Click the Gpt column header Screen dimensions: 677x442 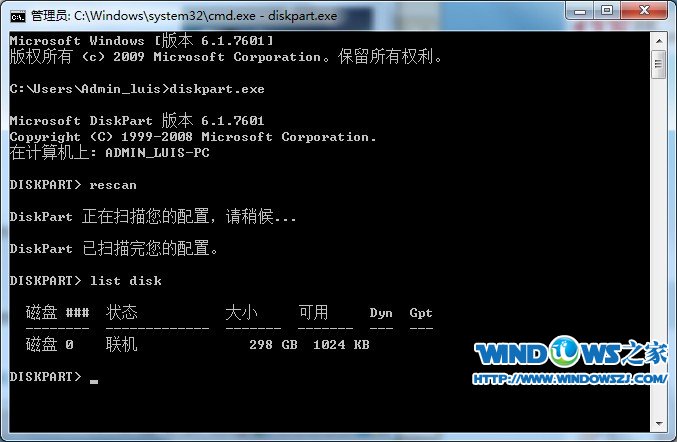click(x=421, y=313)
